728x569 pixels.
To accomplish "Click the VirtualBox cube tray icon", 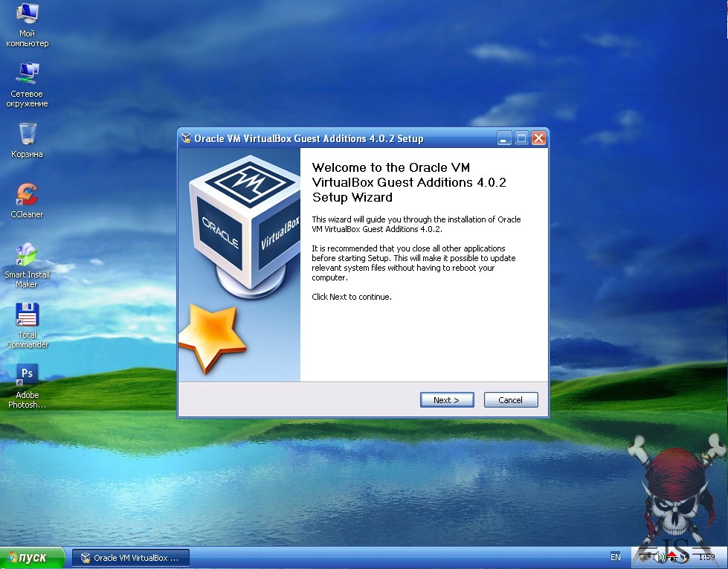I will 684,557.
